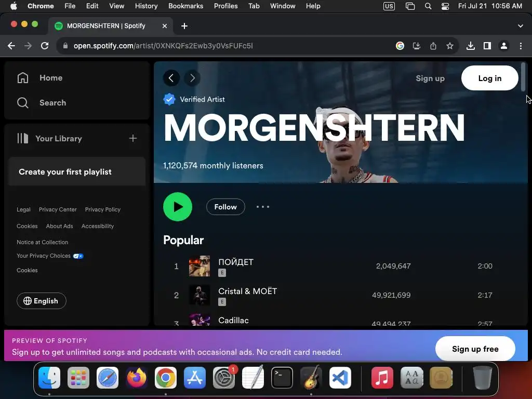This screenshot has width=532, height=399.
Task: Select the ПОЙДЕТ track title
Action: coord(236,262)
